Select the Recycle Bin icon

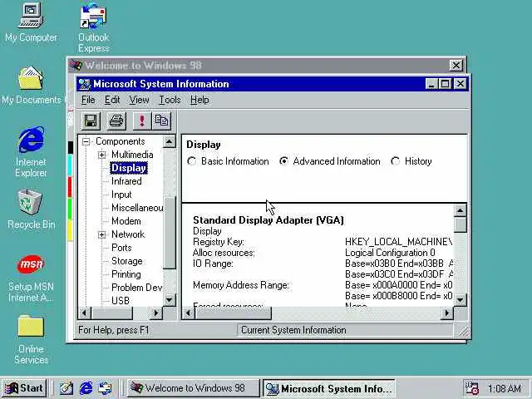click(x=31, y=209)
